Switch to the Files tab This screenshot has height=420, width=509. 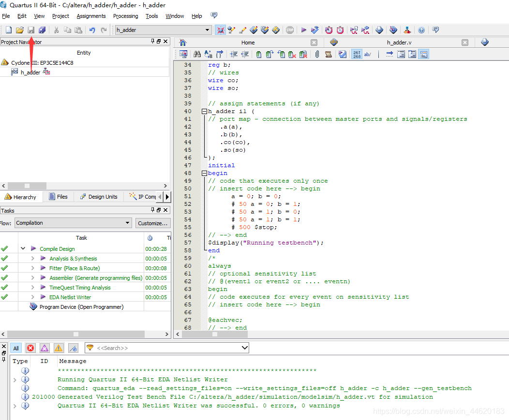point(58,197)
